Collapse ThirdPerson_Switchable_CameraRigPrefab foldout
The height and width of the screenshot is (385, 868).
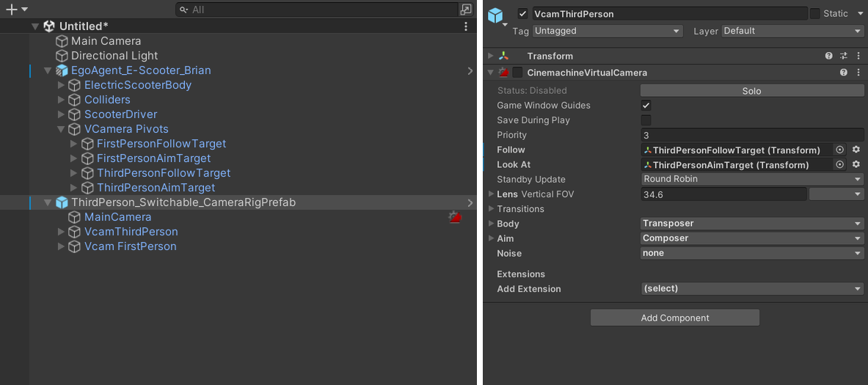pyautogui.click(x=48, y=202)
